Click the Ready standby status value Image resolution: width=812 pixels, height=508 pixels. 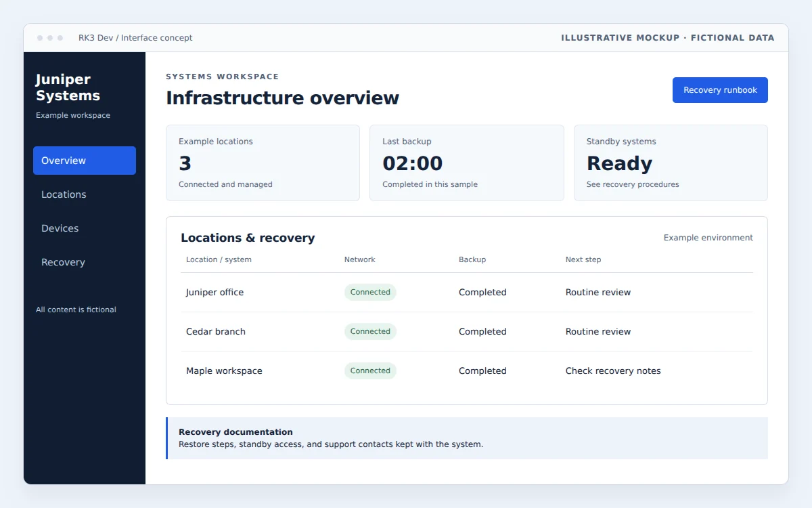[619, 163]
